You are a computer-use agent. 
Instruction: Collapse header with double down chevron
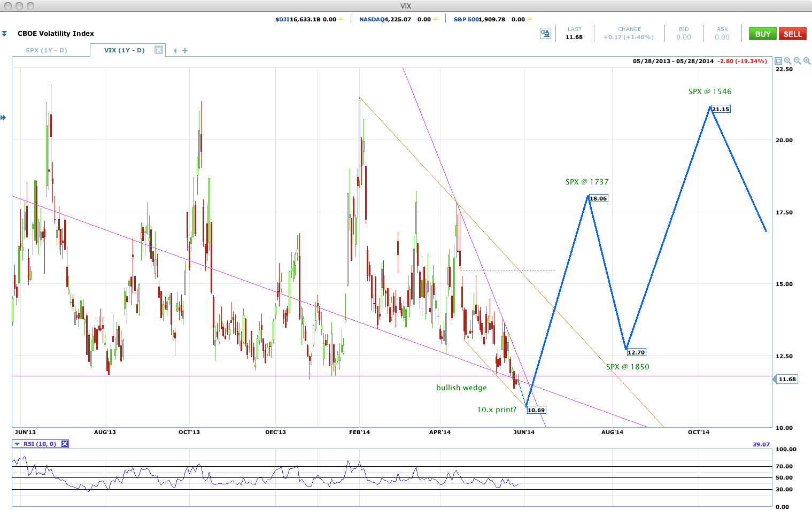coord(4,34)
